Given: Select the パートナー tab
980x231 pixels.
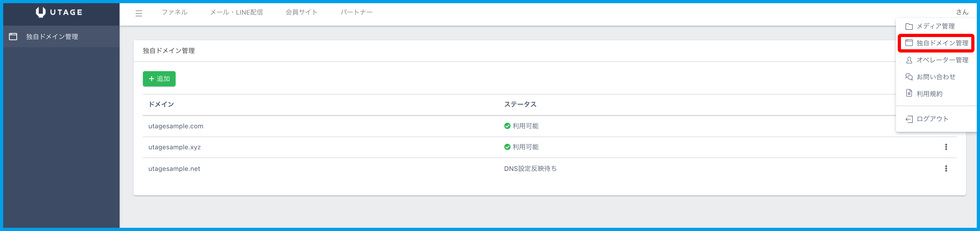Looking at the screenshot, I should 356,12.
